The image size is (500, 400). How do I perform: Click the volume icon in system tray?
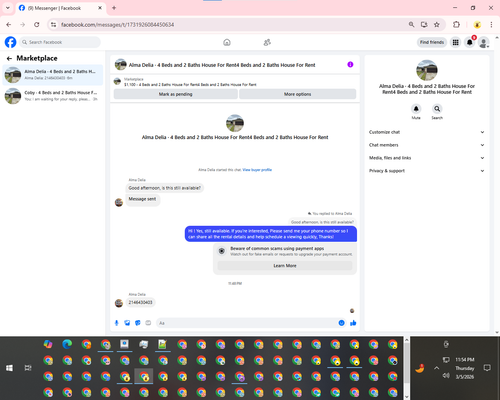pyautogui.click(x=446, y=375)
